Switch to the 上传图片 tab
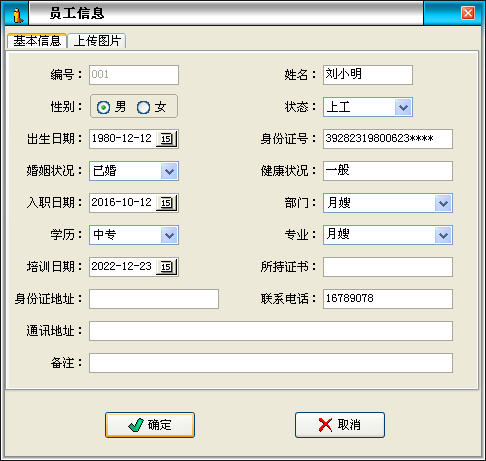 [x=97, y=41]
